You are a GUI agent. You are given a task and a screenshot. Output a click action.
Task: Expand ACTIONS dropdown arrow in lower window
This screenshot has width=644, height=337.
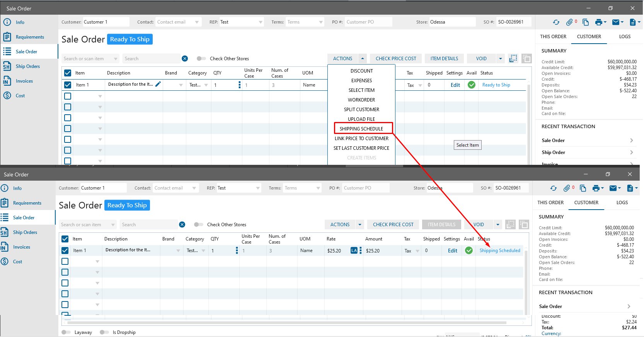coord(360,225)
